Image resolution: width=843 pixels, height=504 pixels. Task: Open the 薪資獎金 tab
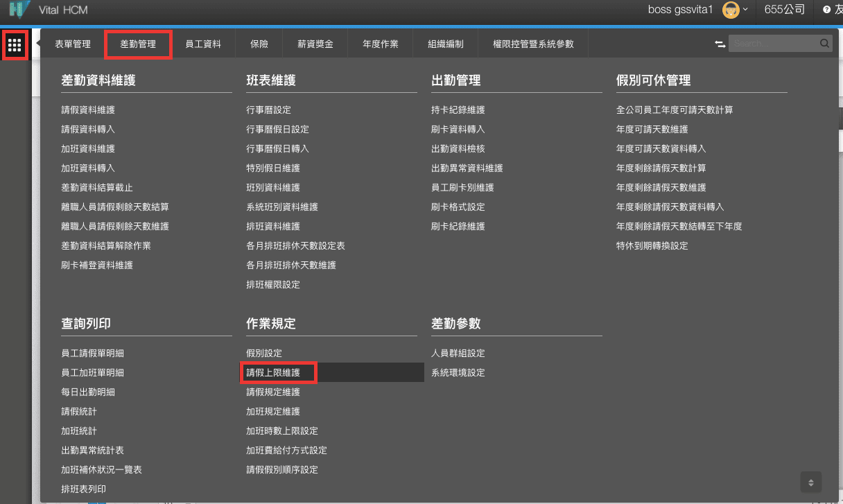[315, 44]
